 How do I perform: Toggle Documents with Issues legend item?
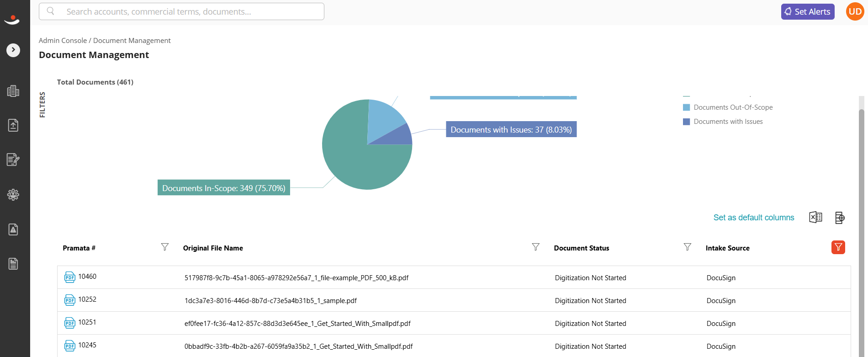coord(723,122)
